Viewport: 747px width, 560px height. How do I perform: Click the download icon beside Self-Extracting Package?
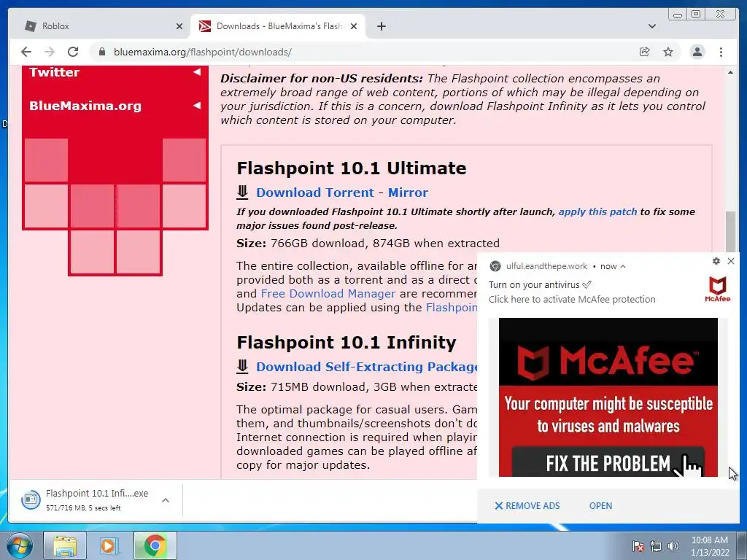click(x=242, y=366)
